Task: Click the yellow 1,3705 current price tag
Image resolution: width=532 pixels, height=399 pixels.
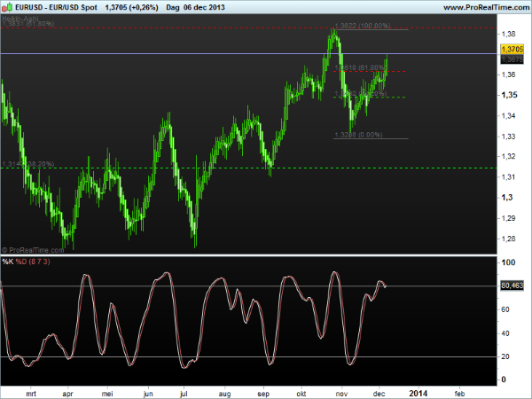Action: tap(512, 49)
